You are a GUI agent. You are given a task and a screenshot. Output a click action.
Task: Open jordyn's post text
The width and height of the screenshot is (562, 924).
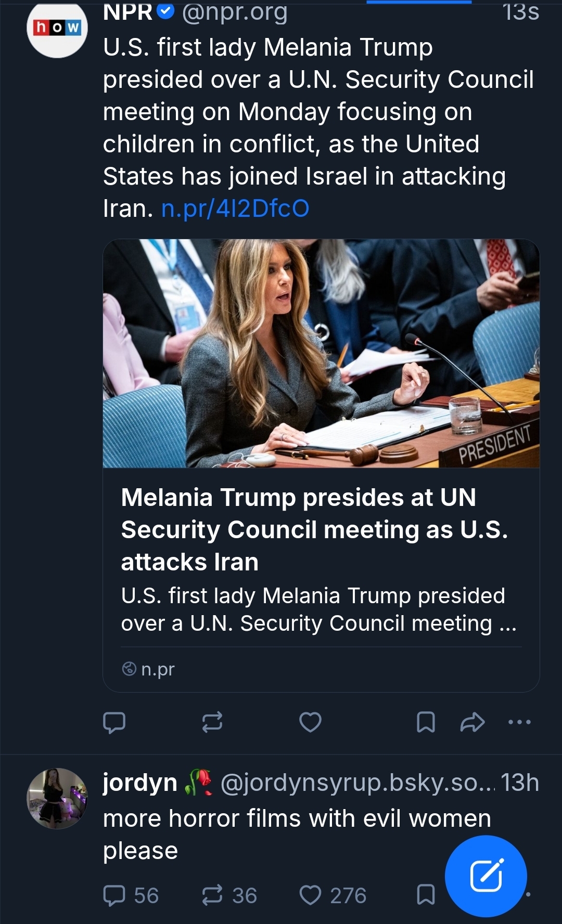coord(297,834)
